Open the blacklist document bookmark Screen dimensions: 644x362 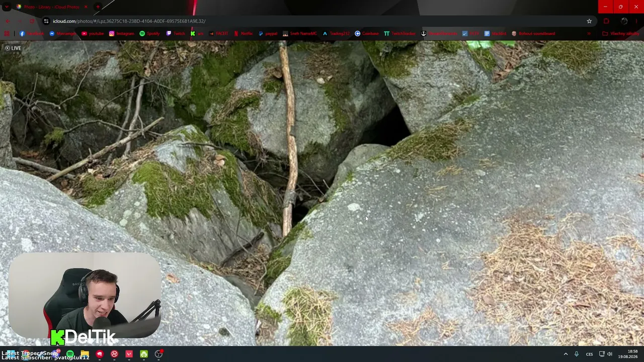click(496, 34)
